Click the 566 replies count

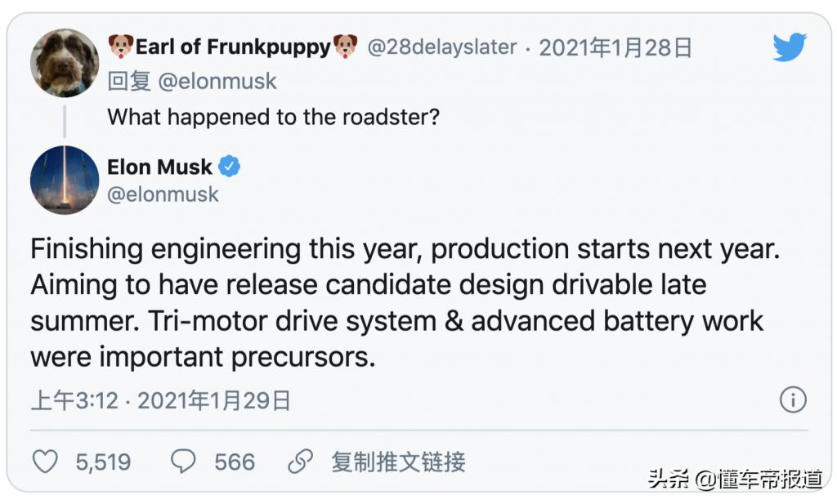pos(235,462)
